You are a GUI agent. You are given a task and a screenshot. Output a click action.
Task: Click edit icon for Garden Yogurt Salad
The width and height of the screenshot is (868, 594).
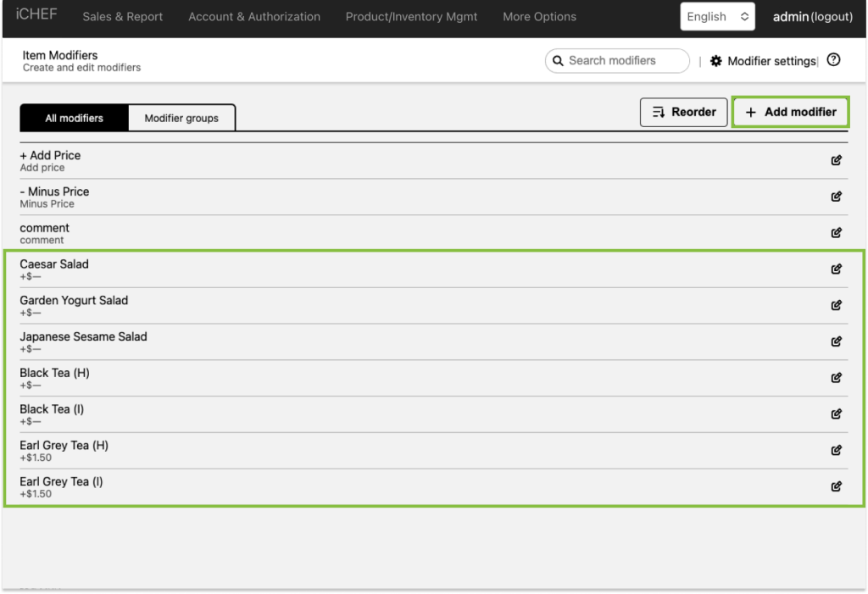[x=837, y=305]
